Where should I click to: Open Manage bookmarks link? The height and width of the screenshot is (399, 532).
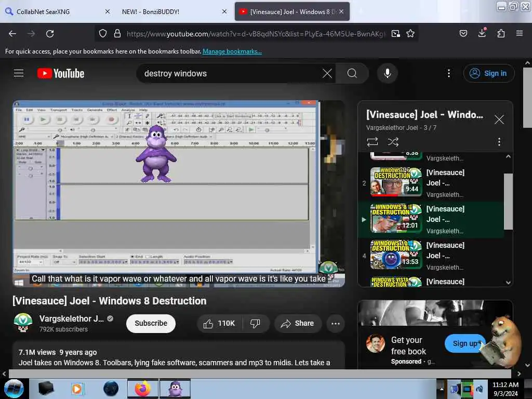point(232,51)
